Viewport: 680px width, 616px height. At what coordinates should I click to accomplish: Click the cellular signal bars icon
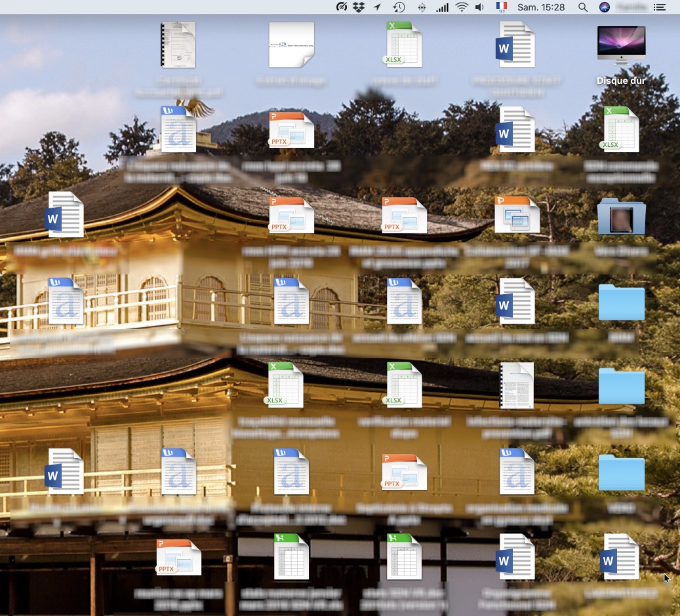tap(442, 7)
